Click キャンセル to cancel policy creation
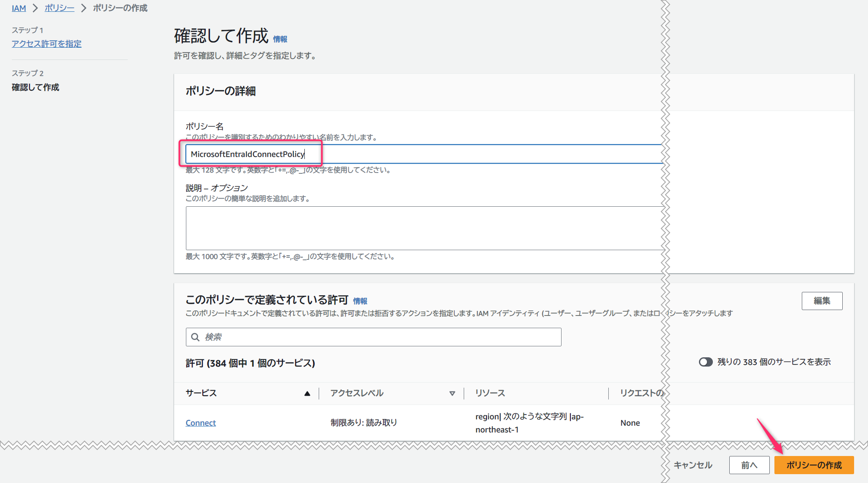This screenshot has height=483, width=868. (x=693, y=465)
